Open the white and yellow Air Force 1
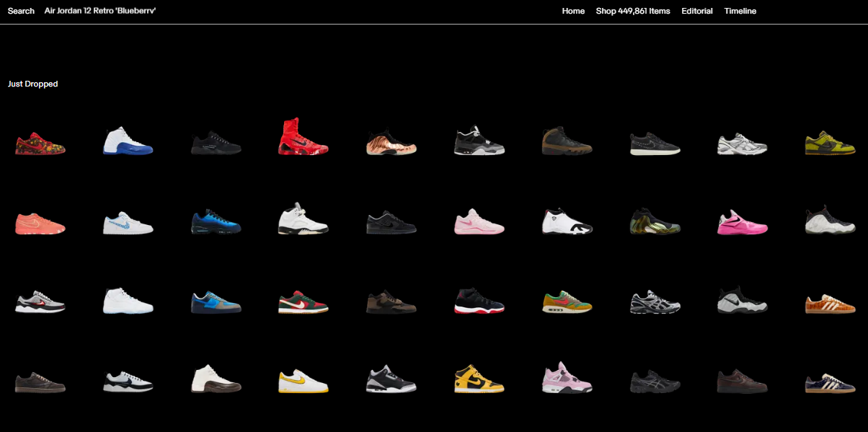Screen dimensions: 868x432 304,382
